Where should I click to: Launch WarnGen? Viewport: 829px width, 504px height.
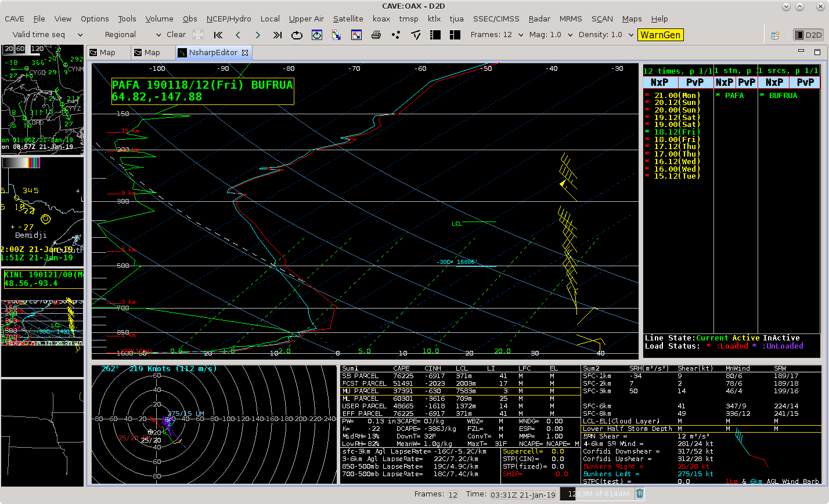point(660,35)
